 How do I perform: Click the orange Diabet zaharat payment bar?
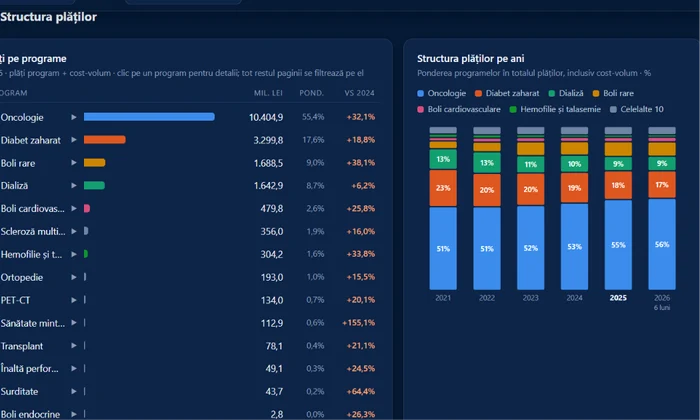(x=104, y=140)
